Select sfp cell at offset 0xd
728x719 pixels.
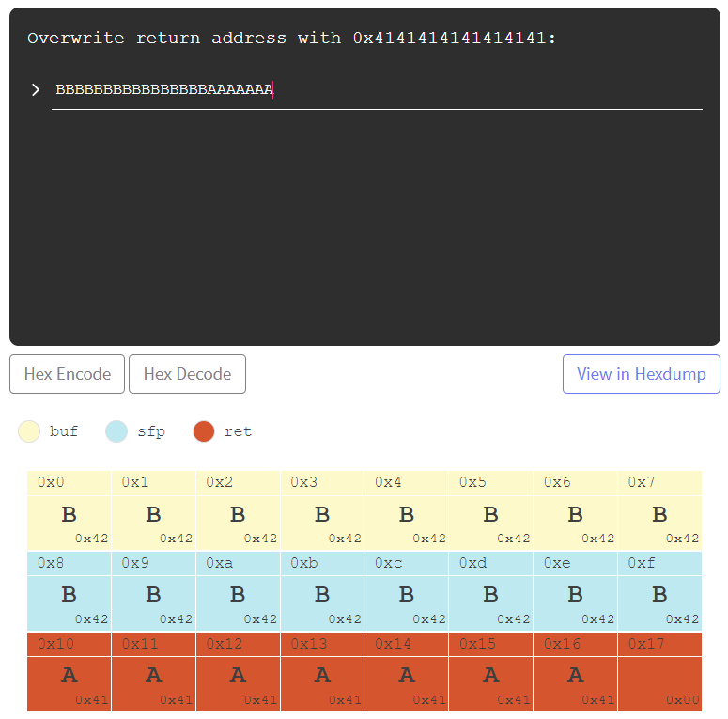click(490, 591)
